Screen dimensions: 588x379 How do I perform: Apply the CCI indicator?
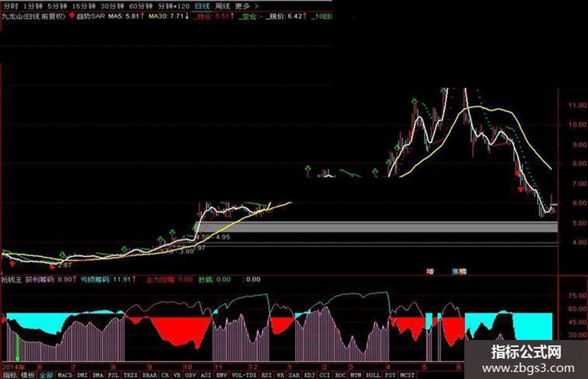point(325,375)
